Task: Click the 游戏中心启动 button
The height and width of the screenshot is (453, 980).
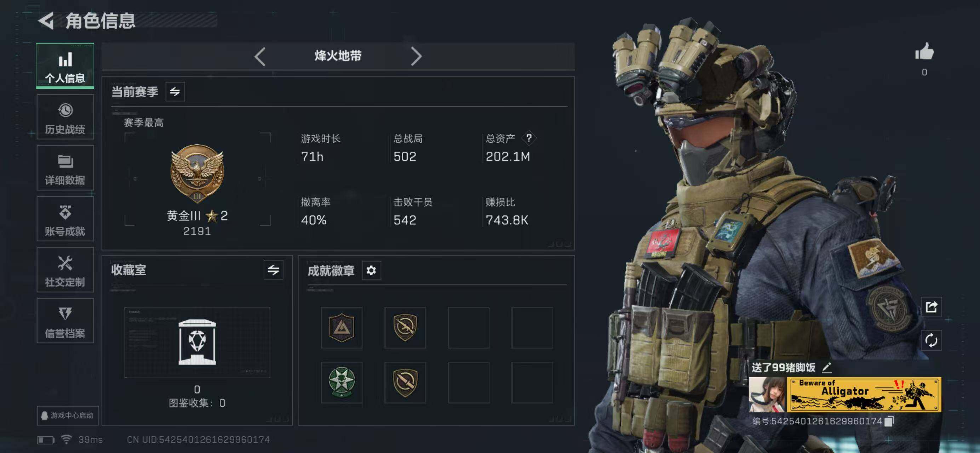Action: 67,415
